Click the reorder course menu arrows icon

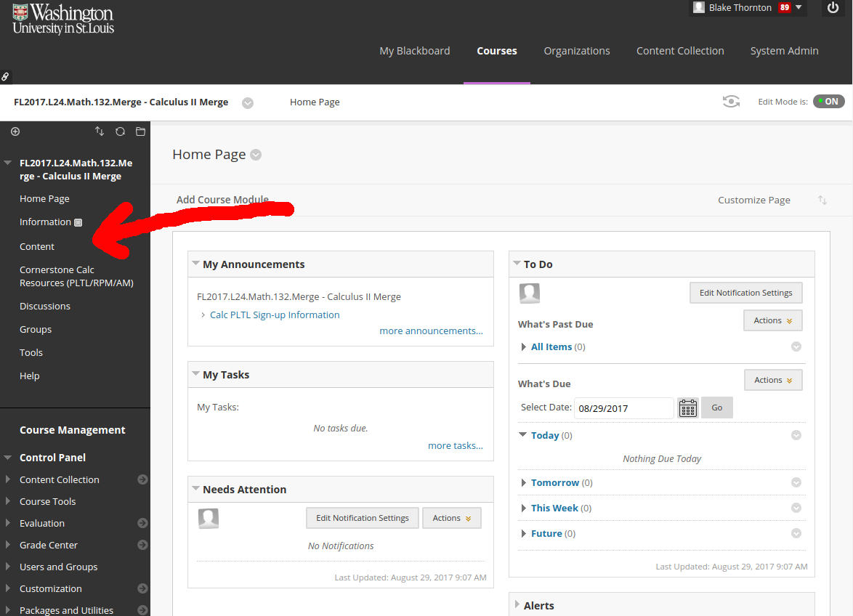(100, 131)
